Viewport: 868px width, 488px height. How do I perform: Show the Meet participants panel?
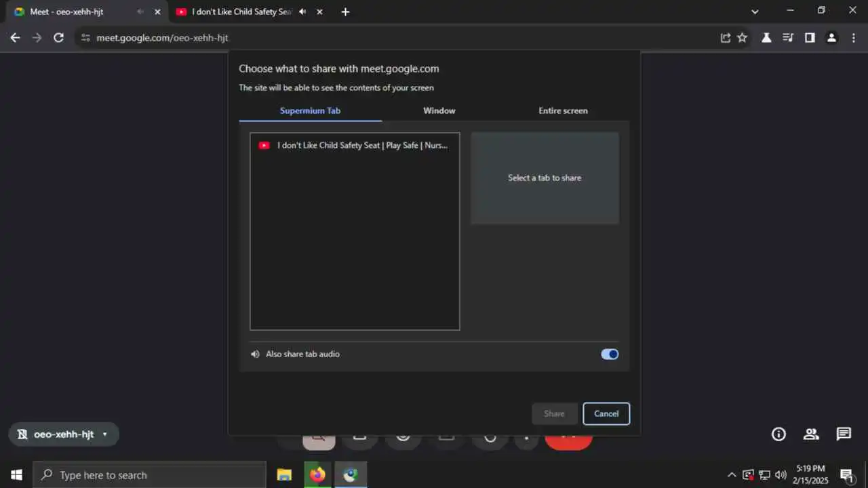[811, 434]
